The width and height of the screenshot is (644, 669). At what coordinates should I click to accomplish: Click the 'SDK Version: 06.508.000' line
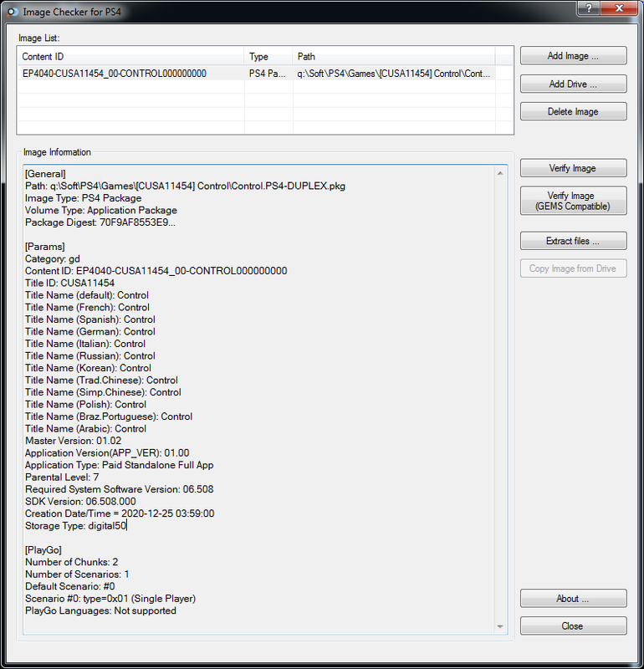tap(80, 501)
